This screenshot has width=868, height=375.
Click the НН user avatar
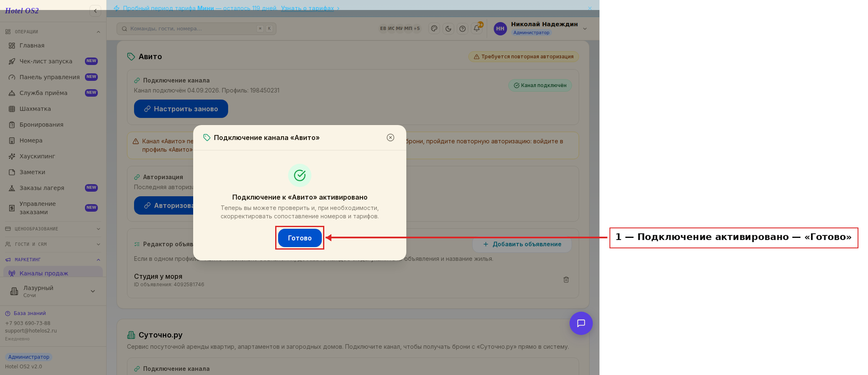(x=500, y=29)
